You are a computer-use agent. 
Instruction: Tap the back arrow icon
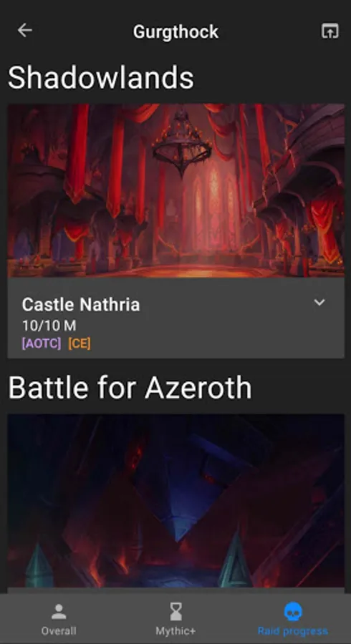(x=24, y=30)
